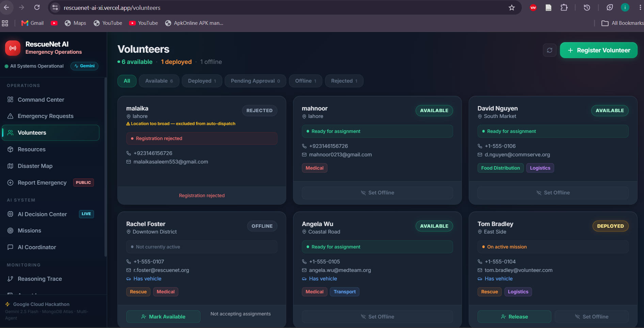Screen dimensions: 644x328
Task: Click the REJECTED badge on malaika's card
Action: pos(259,110)
